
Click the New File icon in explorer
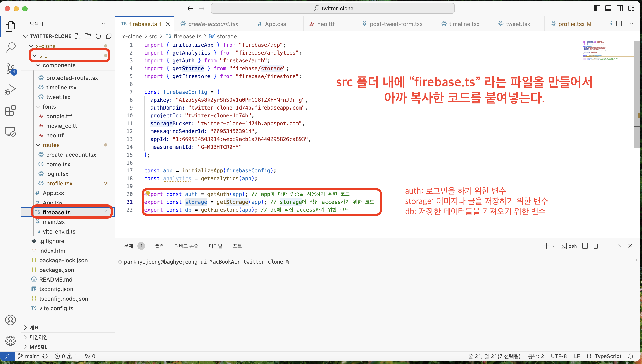point(78,36)
